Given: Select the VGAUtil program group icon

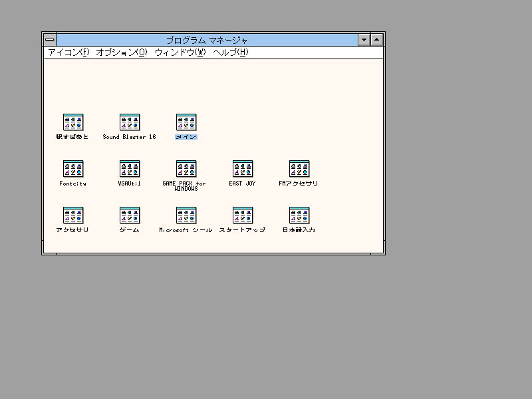Looking at the screenshot, I should tap(130, 169).
